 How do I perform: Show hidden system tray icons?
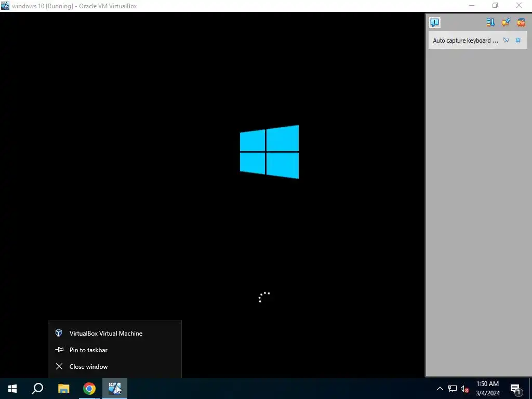(440, 389)
